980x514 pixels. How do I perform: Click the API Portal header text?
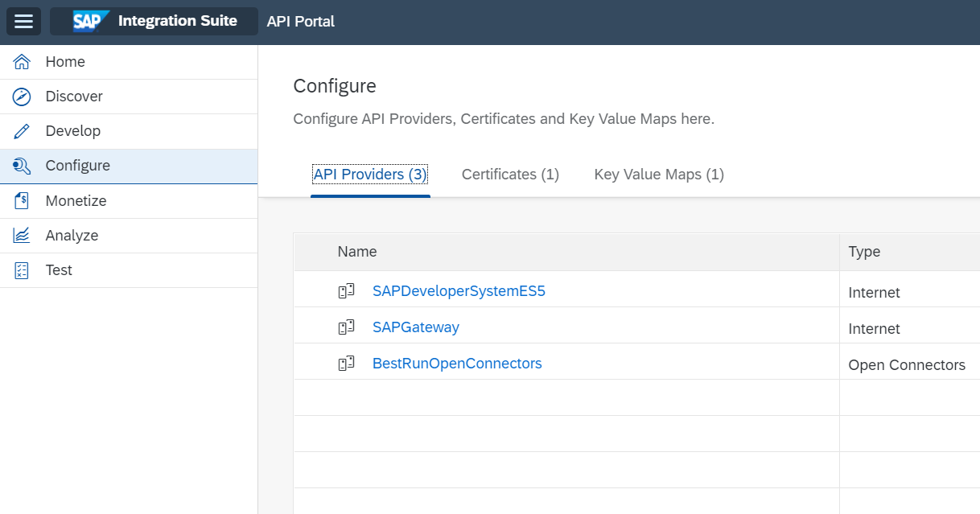301,22
